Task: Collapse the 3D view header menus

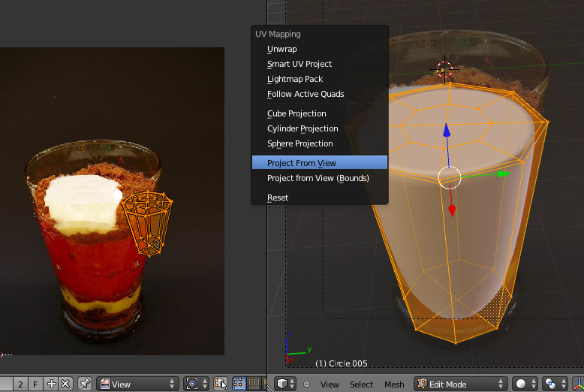Action: (x=307, y=384)
